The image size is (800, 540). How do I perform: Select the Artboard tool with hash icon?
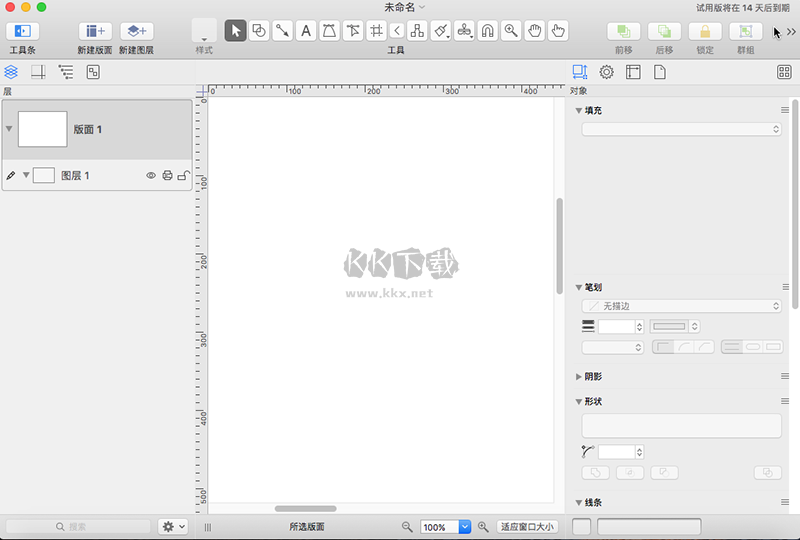[x=376, y=31]
